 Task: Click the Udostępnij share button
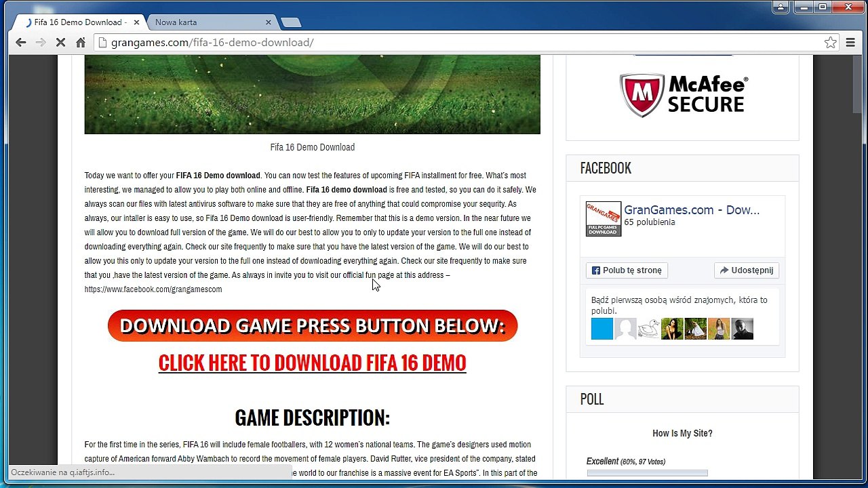tap(747, 270)
